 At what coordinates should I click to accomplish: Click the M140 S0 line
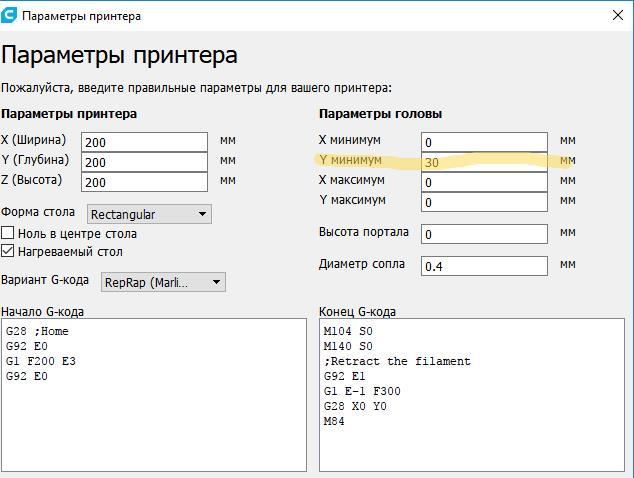(x=348, y=346)
